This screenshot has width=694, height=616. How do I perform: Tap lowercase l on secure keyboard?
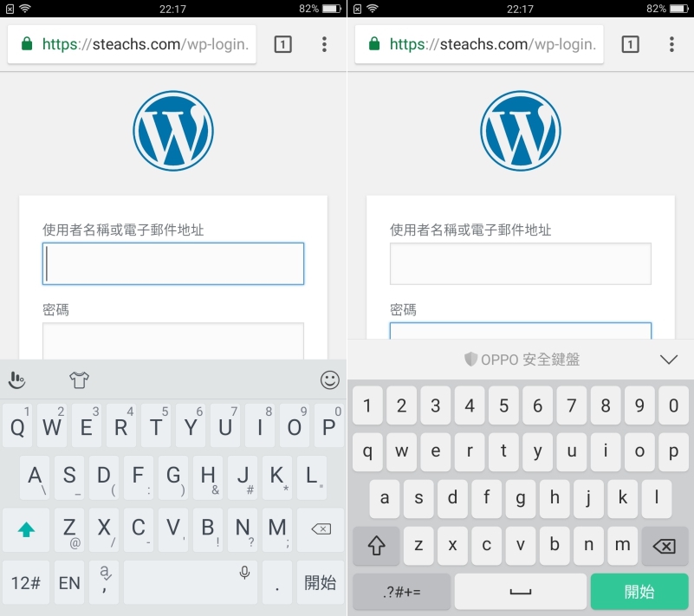pyautogui.click(x=657, y=499)
